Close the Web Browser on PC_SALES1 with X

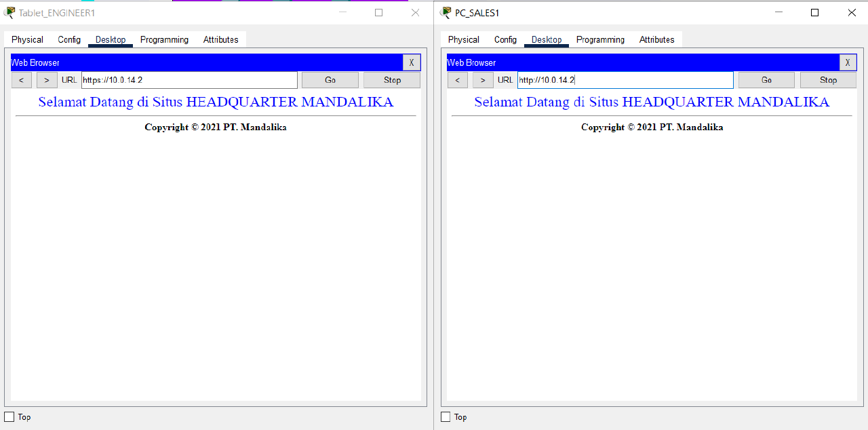[x=848, y=62]
